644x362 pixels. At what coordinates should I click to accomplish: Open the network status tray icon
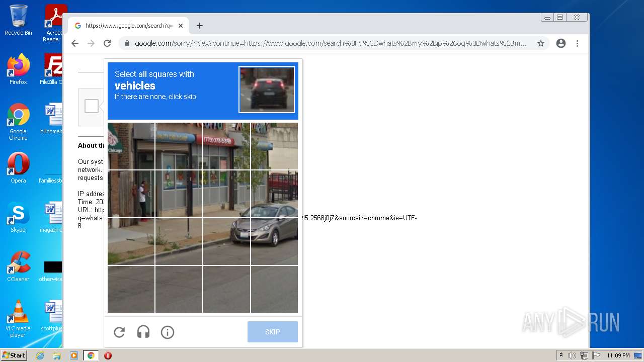click(x=584, y=355)
